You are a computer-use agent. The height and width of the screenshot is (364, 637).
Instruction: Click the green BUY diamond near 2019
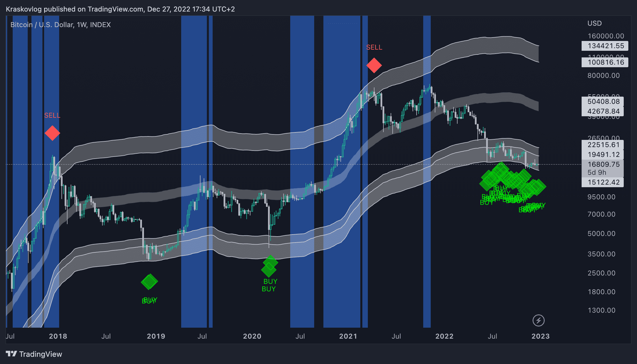(x=149, y=282)
